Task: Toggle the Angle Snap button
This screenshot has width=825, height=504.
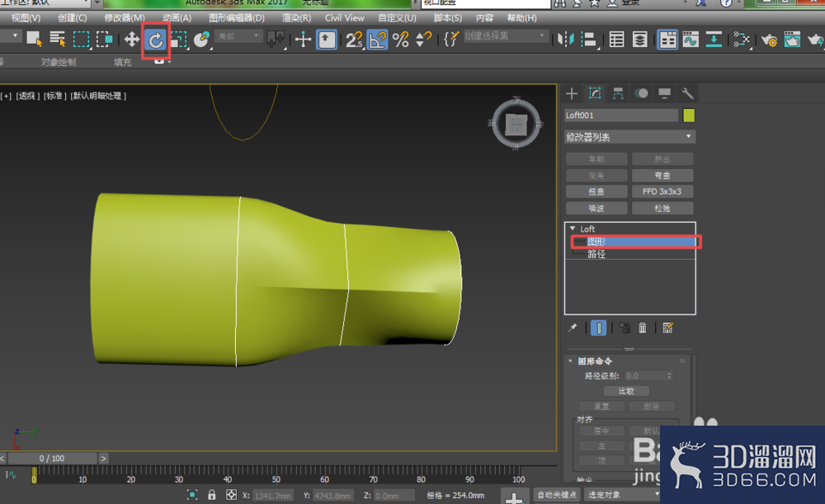Action: coord(378,40)
